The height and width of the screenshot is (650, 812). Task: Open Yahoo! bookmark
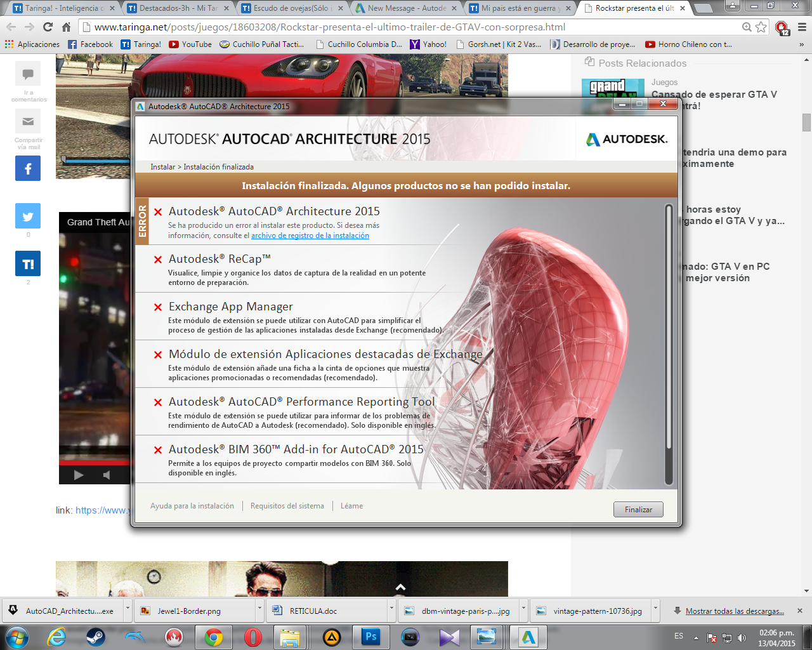[428, 44]
